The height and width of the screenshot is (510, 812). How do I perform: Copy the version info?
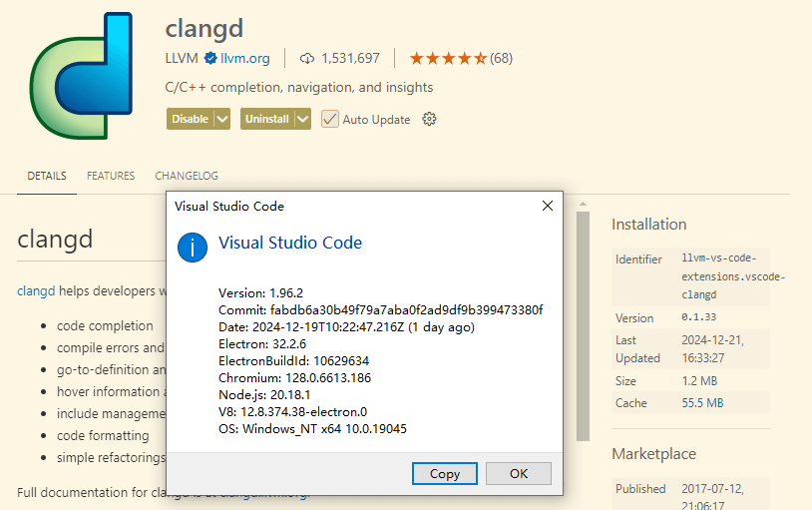(445, 474)
